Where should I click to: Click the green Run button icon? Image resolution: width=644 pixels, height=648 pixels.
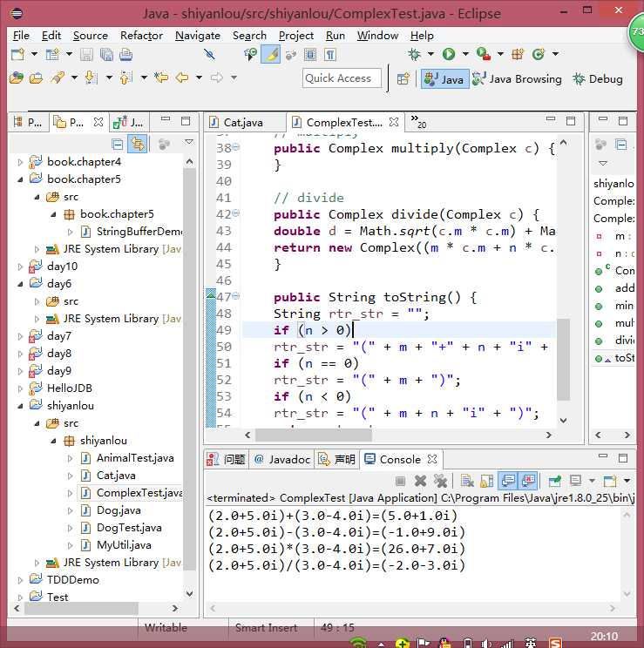tap(448, 54)
